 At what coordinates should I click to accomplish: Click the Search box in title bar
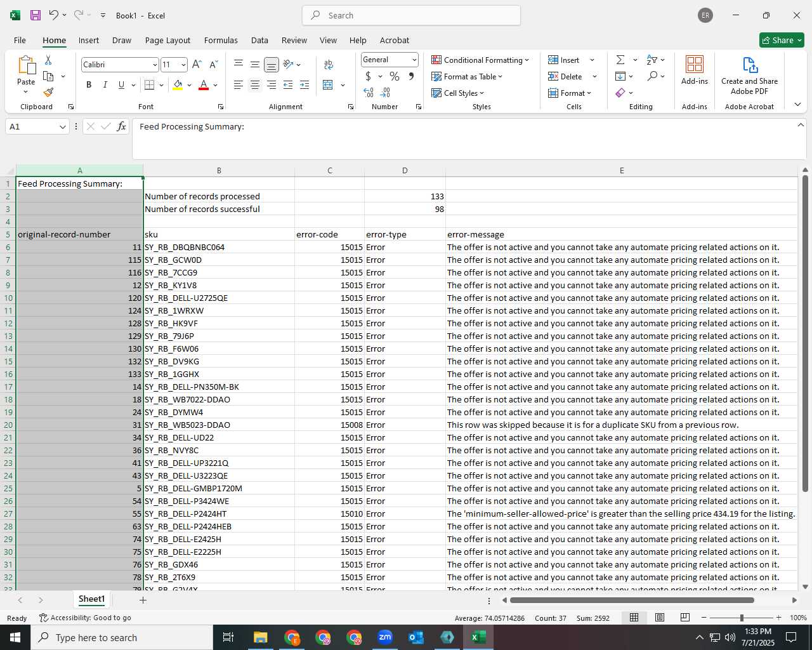(x=412, y=15)
